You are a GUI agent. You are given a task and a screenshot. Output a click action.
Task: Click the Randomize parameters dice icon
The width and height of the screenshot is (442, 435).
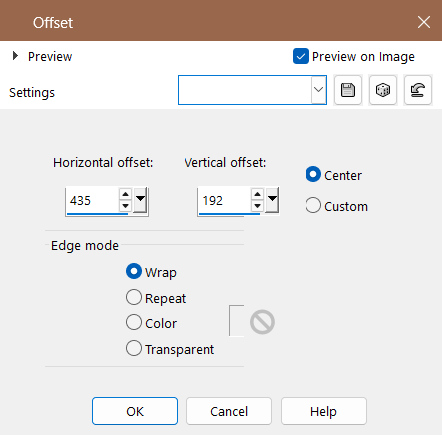tap(383, 90)
